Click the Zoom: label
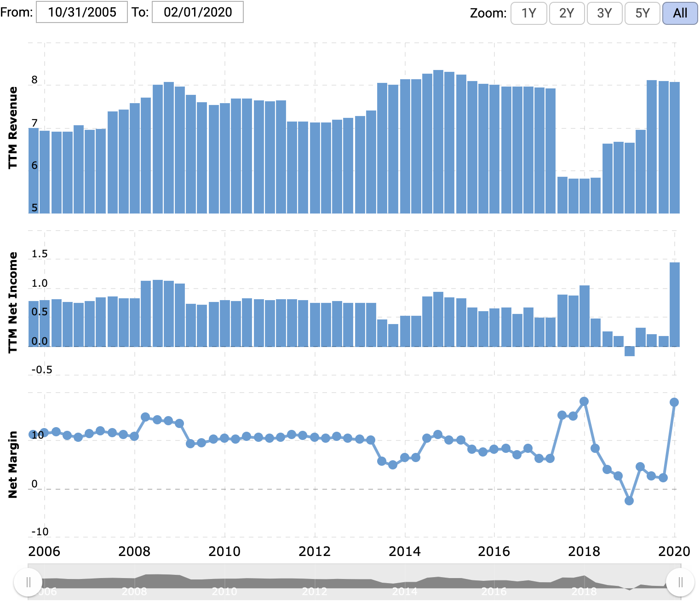700x602 pixels. point(488,13)
